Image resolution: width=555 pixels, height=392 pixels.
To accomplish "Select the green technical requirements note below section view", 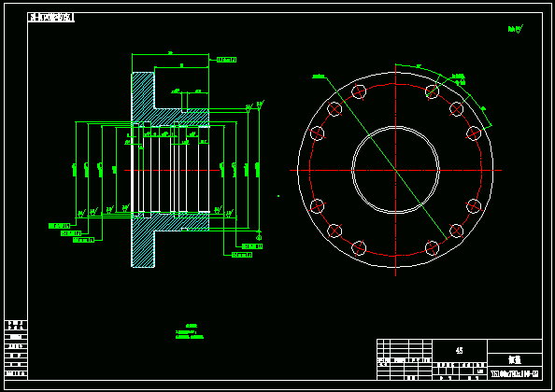I will (x=190, y=332).
